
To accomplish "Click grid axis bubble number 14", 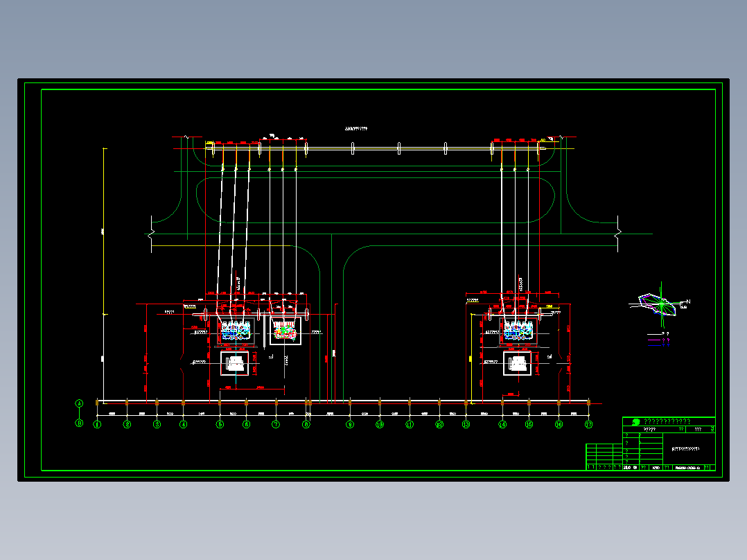I will pyautogui.click(x=502, y=424).
